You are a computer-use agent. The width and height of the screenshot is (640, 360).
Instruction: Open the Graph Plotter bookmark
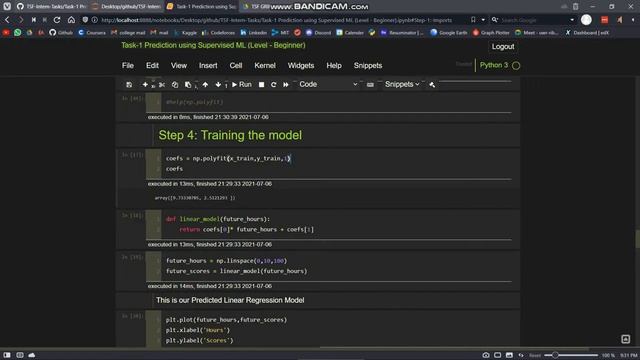point(491,33)
